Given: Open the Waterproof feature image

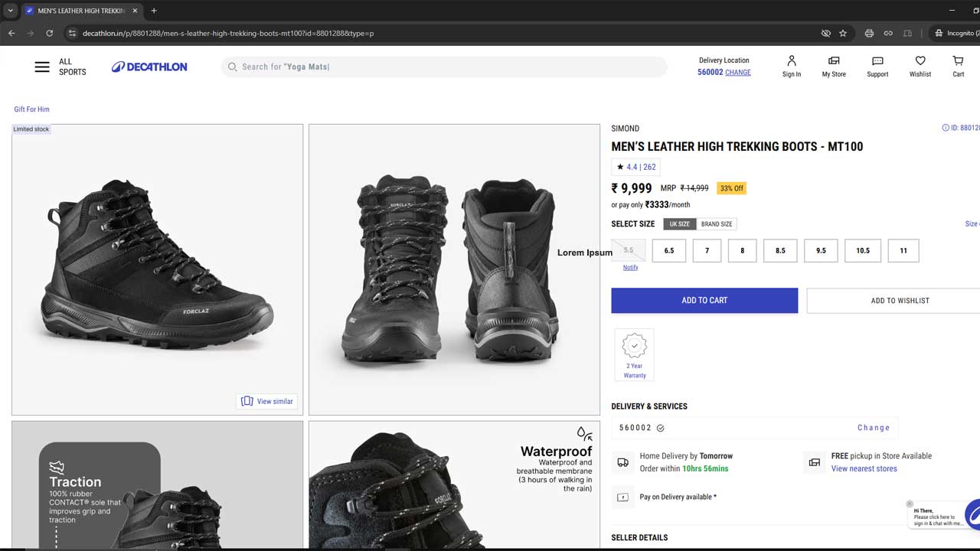Looking at the screenshot, I should point(454,485).
